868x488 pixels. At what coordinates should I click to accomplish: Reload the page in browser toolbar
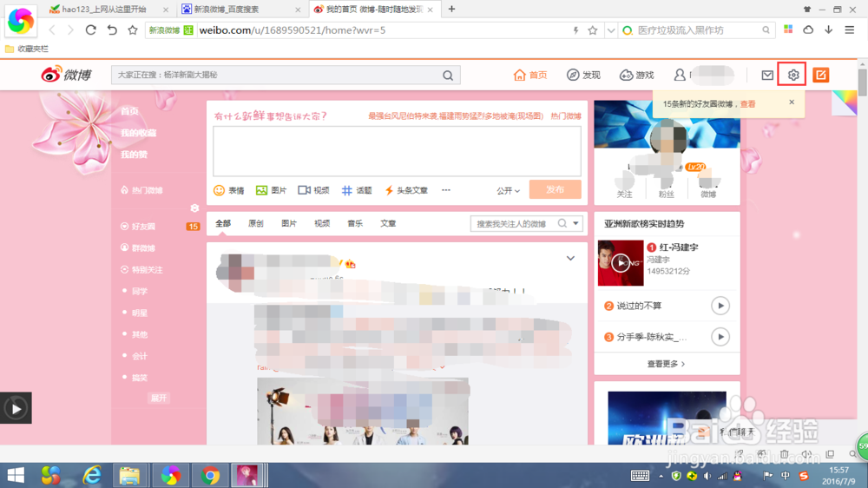point(91,30)
